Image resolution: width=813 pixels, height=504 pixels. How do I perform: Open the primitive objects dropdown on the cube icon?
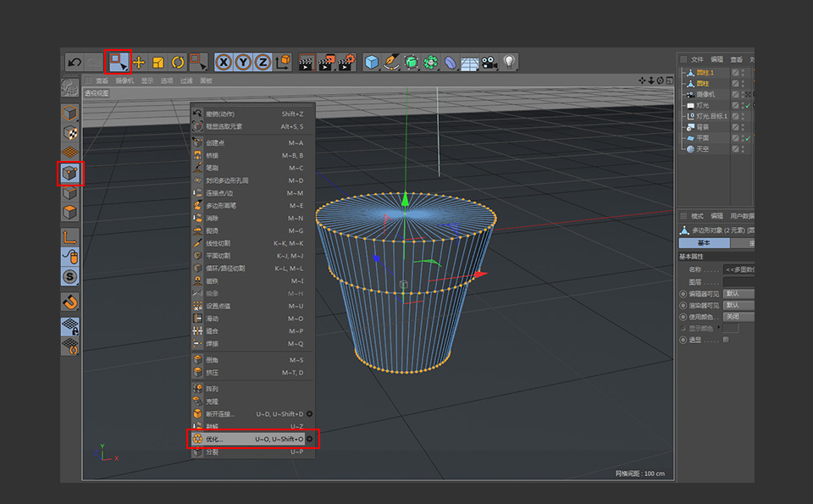pos(371,61)
